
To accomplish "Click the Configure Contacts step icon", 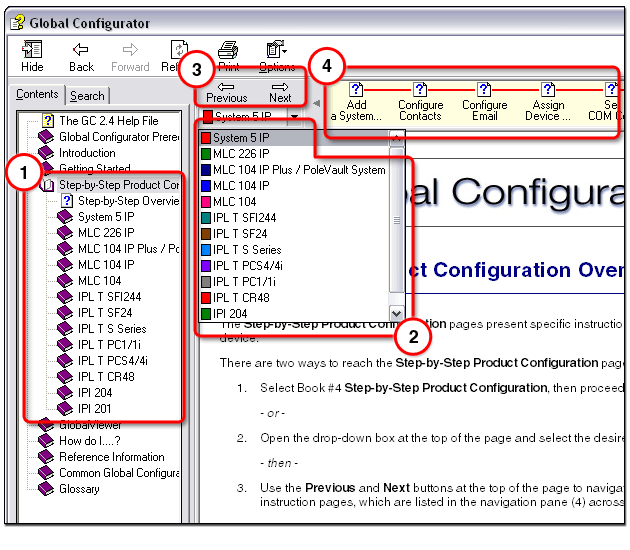I will (x=420, y=89).
